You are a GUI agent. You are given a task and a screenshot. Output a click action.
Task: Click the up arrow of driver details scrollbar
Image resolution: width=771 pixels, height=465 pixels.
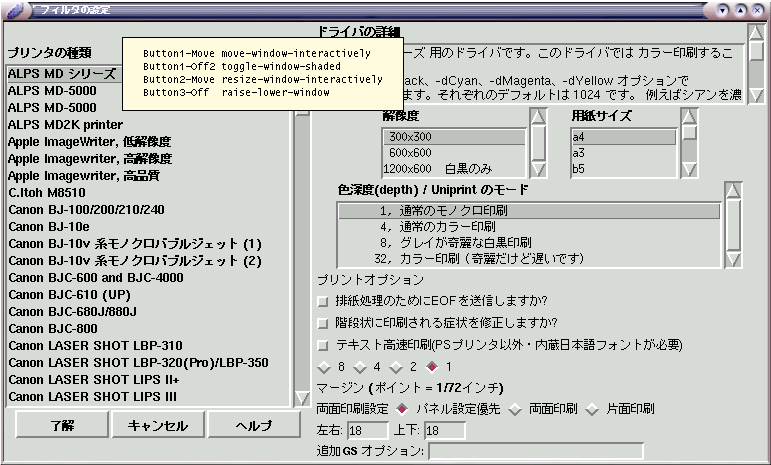click(x=756, y=33)
